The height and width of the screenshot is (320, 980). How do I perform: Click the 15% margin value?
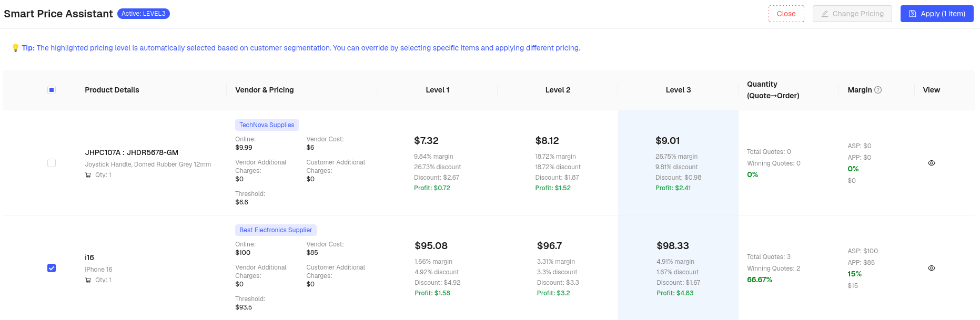(854, 274)
